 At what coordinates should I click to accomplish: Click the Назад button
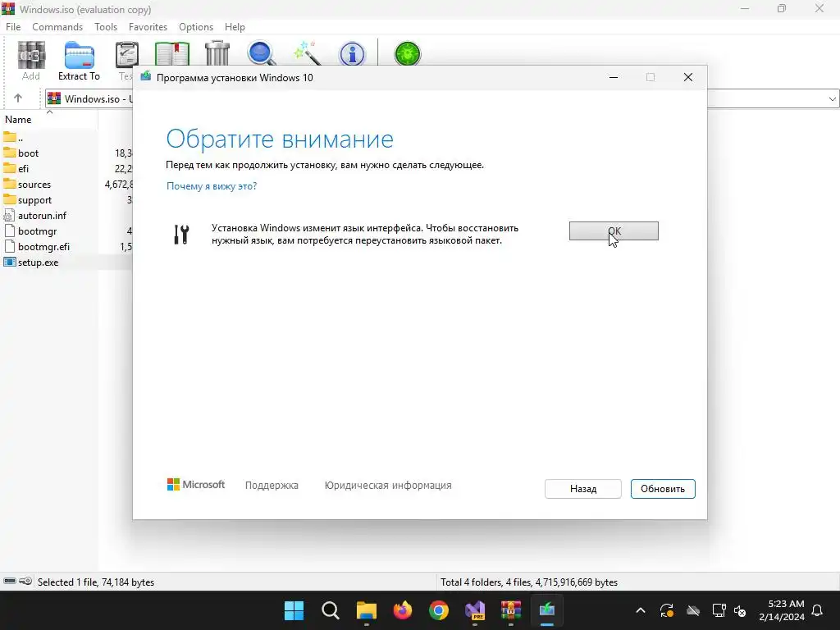tap(583, 489)
